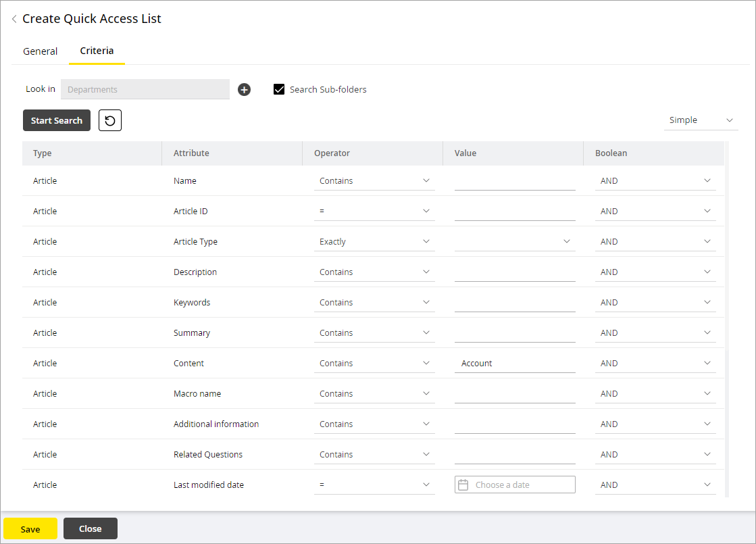The width and height of the screenshot is (756, 544).
Task: Switch to the General tab
Action: pos(40,51)
